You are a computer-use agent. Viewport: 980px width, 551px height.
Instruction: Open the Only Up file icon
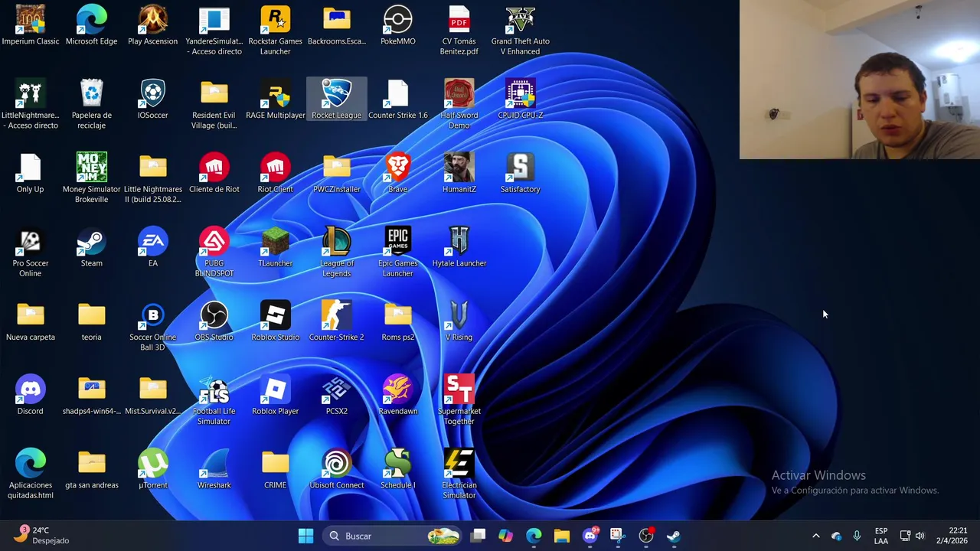pos(31,173)
